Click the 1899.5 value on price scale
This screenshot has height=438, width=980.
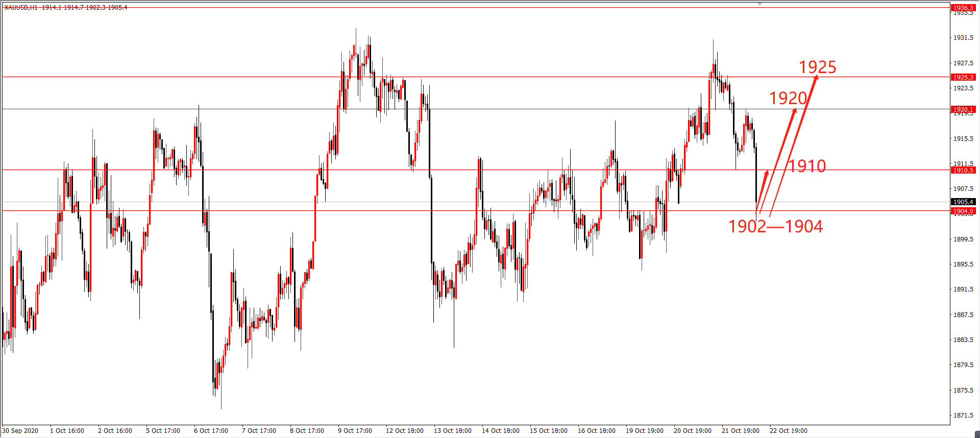(x=964, y=239)
